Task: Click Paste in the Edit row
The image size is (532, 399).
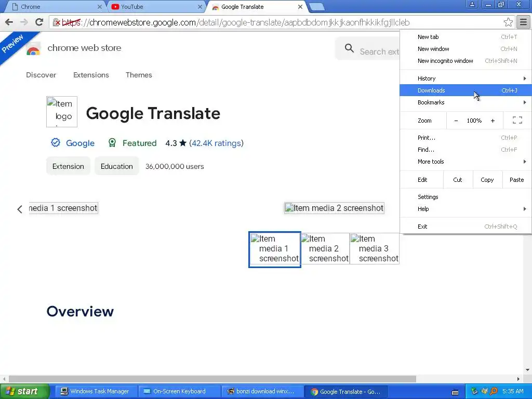Action: pyautogui.click(x=517, y=180)
